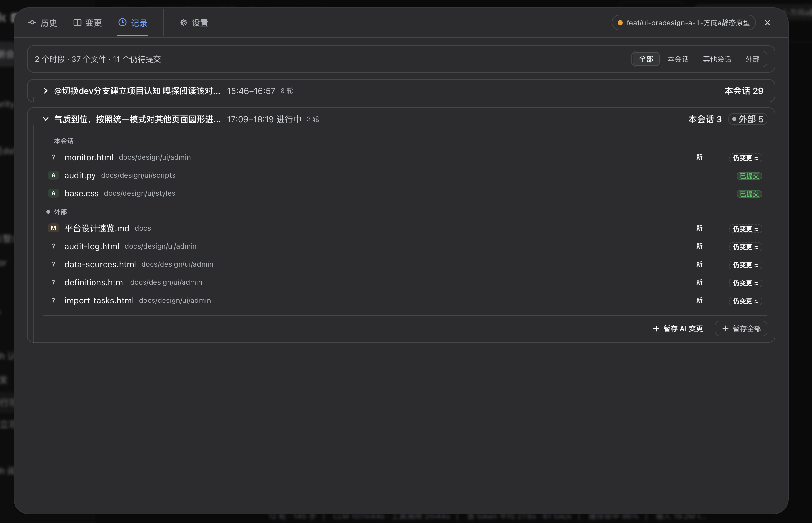Viewport: 812px width, 523px height.
Task: Open audit.py file row
Action: pyautogui.click(x=405, y=175)
